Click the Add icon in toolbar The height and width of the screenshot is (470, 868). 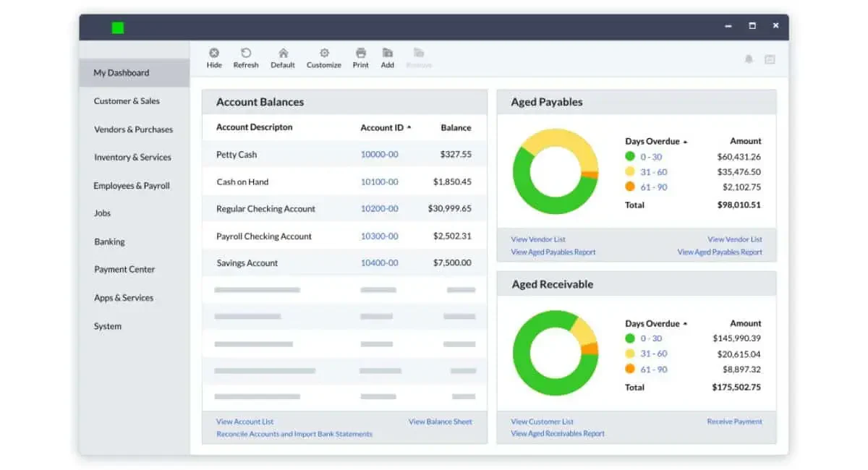point(388,53)
